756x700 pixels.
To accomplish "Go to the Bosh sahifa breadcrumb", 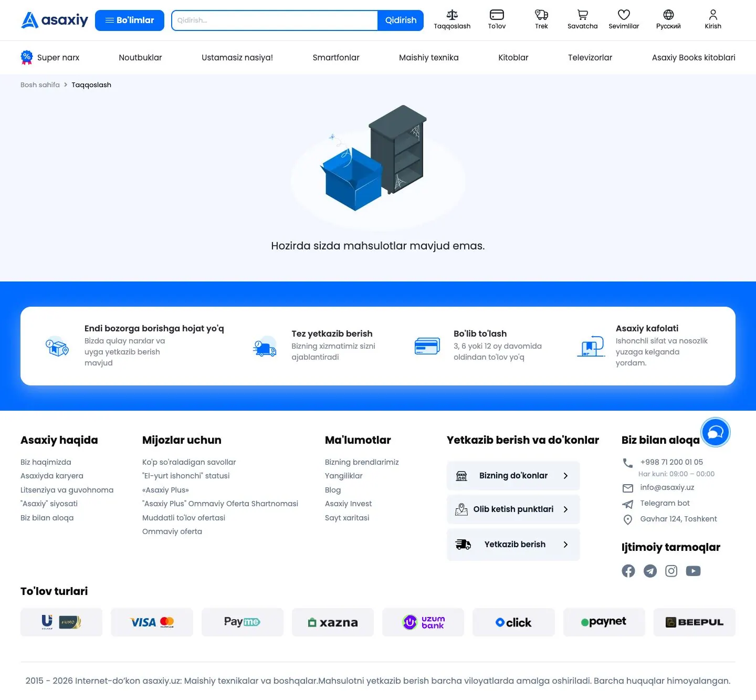I will (x=40, y=85).
